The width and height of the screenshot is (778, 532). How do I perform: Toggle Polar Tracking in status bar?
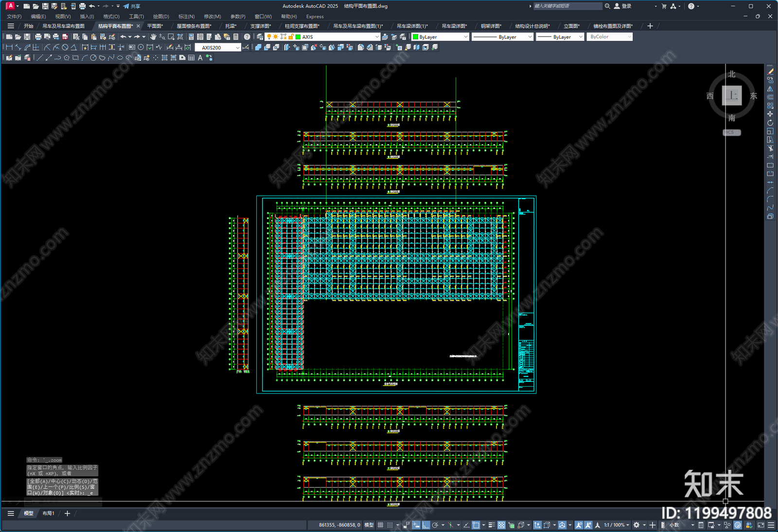pyautogui.click(x=435, y=525)
